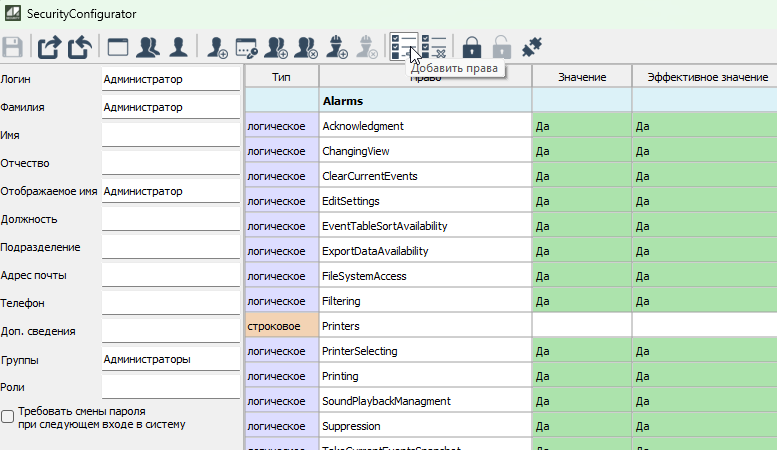777x450 pixels.
Task: Click the add role hard-hat icon
Action: click(337, 46)
